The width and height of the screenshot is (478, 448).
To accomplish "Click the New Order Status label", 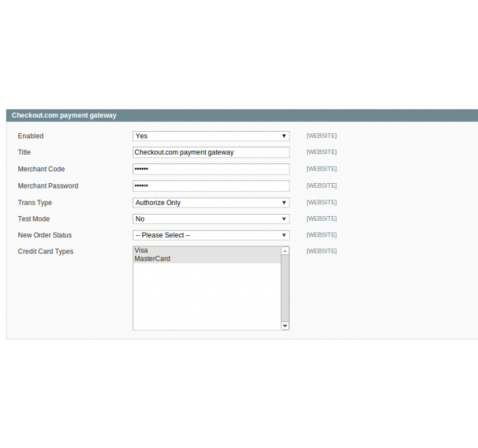I will [45, 235].
